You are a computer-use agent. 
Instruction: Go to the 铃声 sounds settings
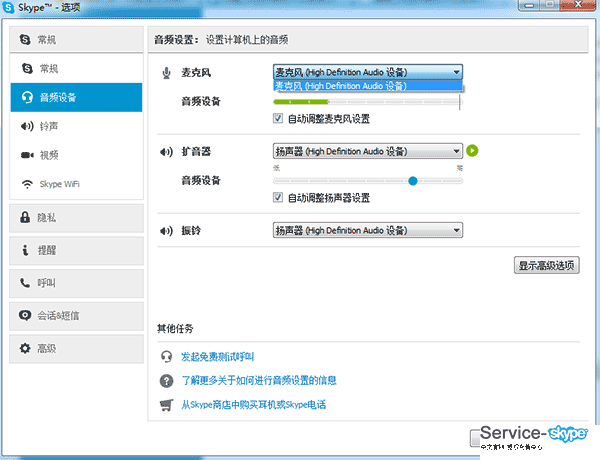[77, 126]
